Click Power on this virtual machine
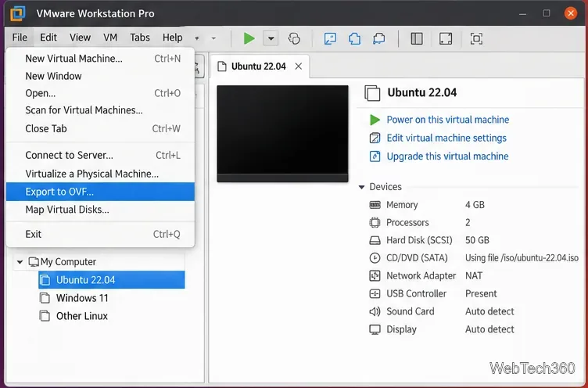This screenshot has height=388, width=588. click(x=448, y=120)
